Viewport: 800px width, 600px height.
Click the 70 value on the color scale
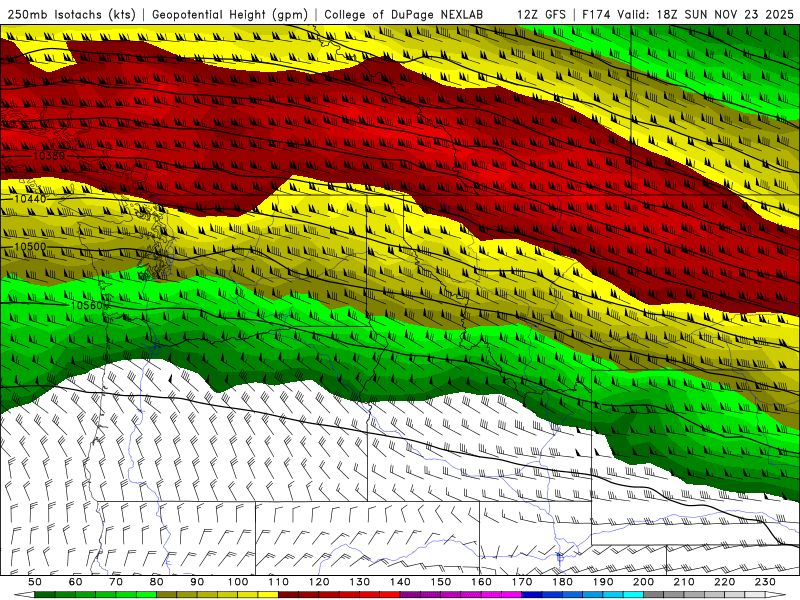(x=116, y=582)
